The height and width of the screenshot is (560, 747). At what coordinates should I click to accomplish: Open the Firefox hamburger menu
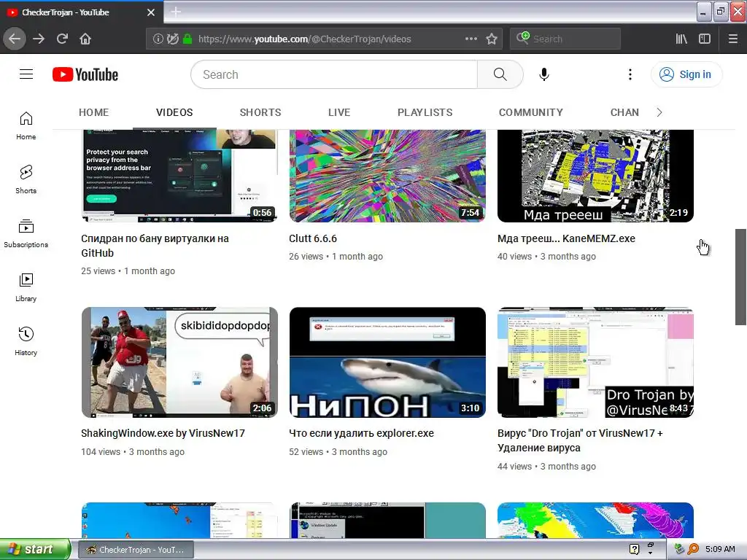coord(733,39)
